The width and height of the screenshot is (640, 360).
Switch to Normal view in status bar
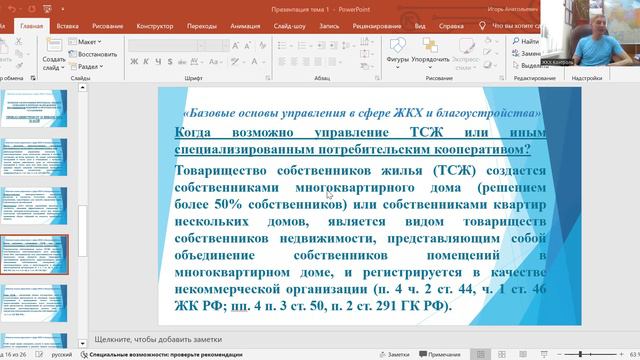481,354
